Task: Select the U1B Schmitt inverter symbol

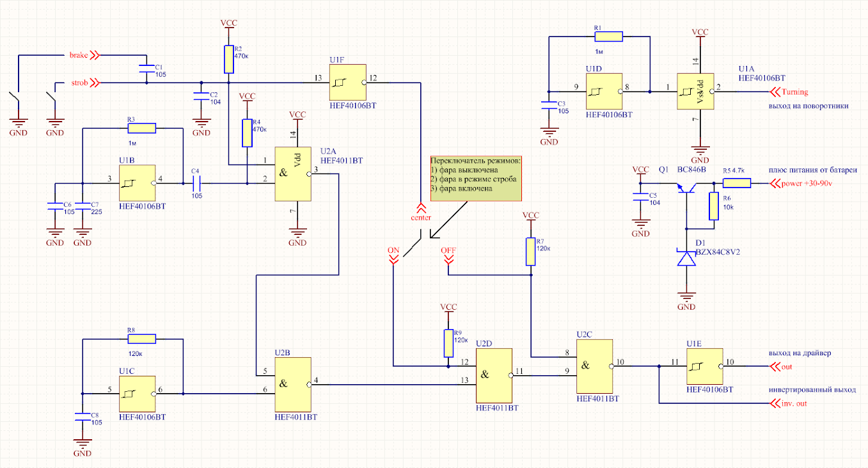Action: 138,183
